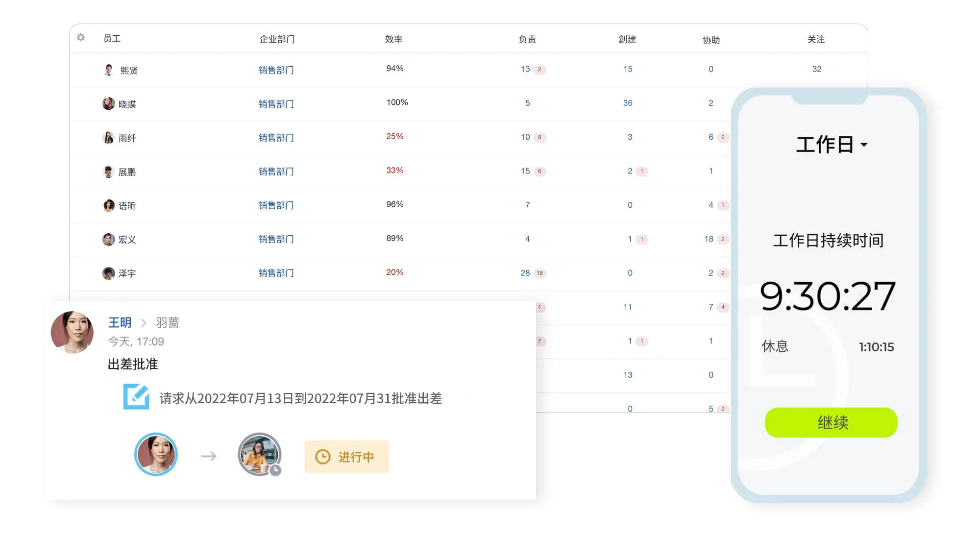Open 销售部门 link in 展鹏's row
Screen dimensions: 980x536
(276, 171)
